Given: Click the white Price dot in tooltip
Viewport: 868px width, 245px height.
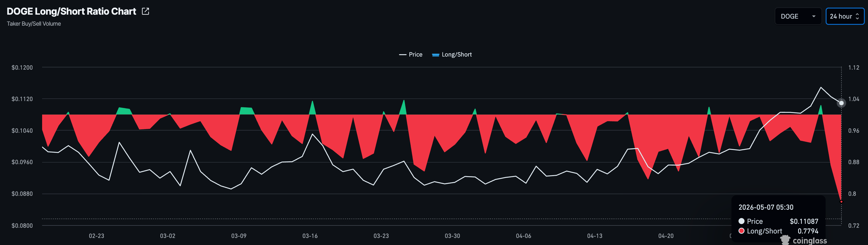Looking at the screenshot, I should 741,221.
